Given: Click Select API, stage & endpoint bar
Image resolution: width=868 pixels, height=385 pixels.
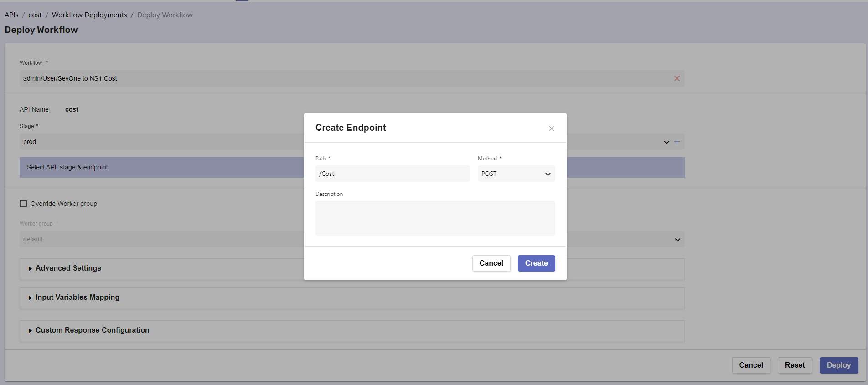Looking at the screenshot, I should pos(352,167).
